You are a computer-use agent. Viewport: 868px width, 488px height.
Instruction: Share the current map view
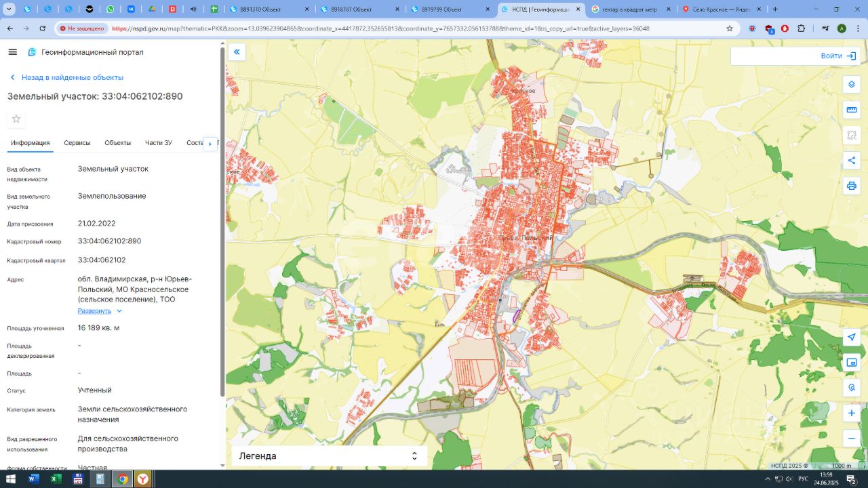852,161
